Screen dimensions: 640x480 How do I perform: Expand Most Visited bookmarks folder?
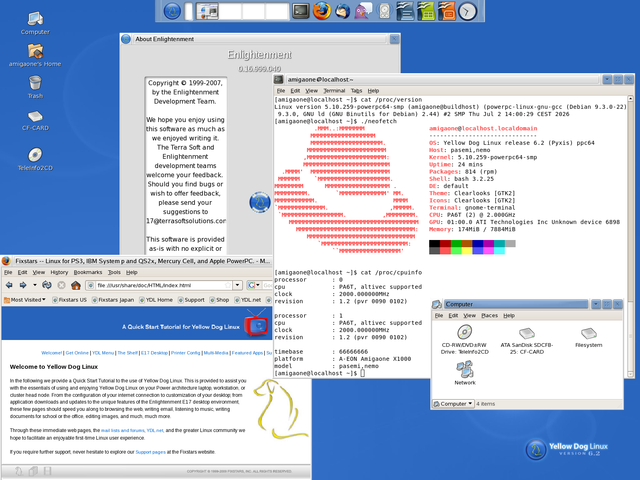click(24, 300)
